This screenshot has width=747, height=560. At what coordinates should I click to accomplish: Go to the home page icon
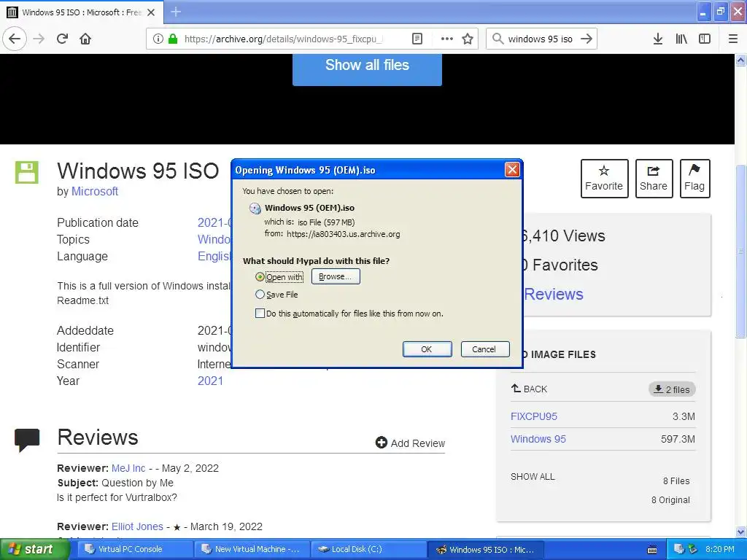click(85, 39)
